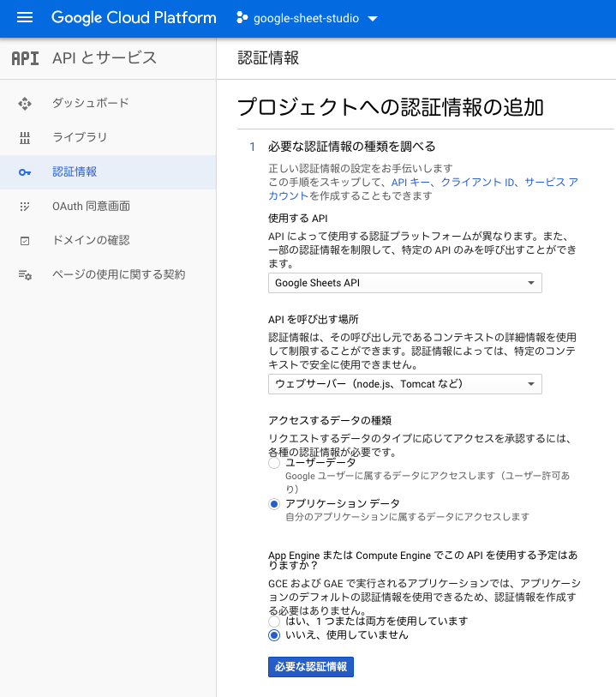
Task: Click the Google Cloud Platform logo text
Action: (x=134, y=18)
